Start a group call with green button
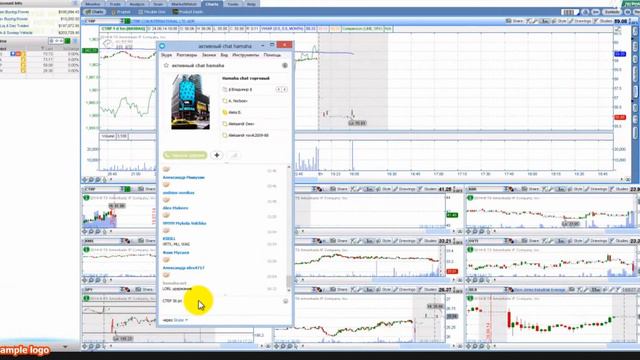The height and width of the screenshot is (360, 640). (185, 155)
